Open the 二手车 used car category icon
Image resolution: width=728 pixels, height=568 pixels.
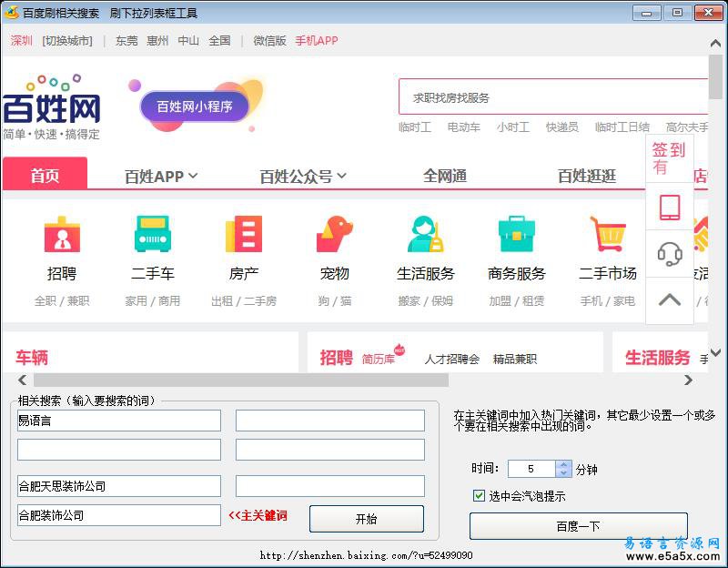153,234
